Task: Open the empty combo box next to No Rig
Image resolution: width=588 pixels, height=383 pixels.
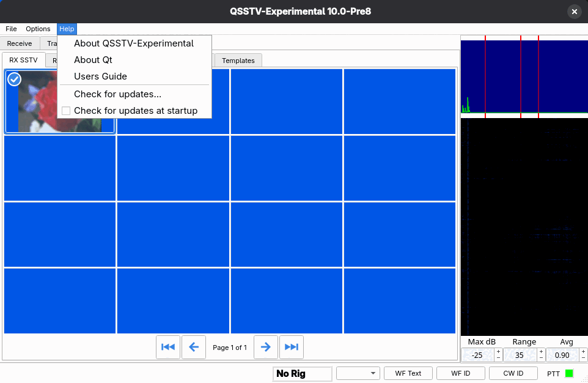Action: tap(358, 373)
